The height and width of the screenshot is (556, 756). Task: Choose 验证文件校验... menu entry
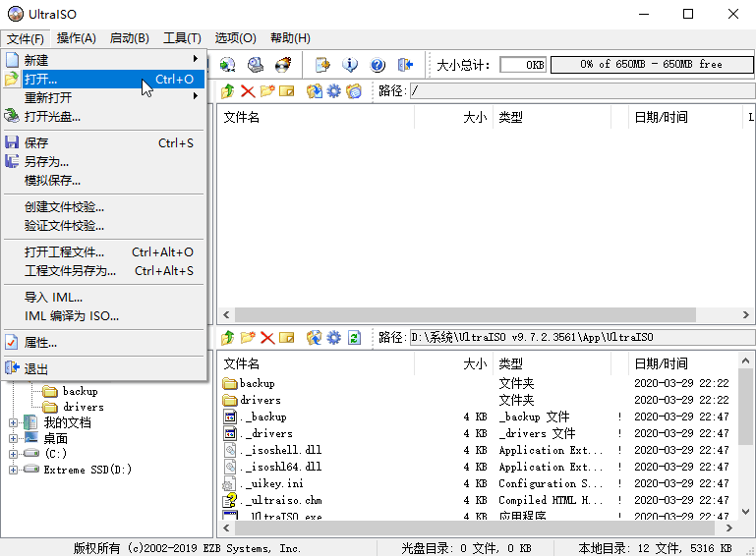pos(104,226)
